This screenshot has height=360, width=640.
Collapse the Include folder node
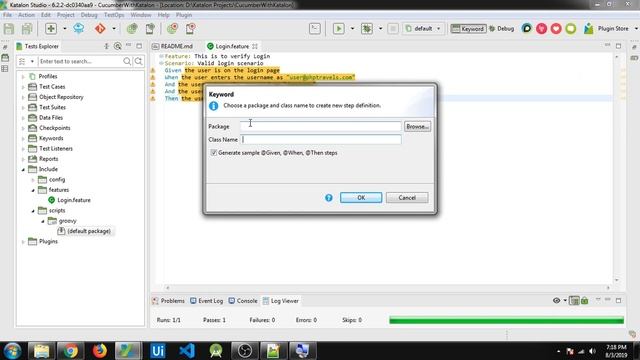pyautogui.click(x=23, y=169)
